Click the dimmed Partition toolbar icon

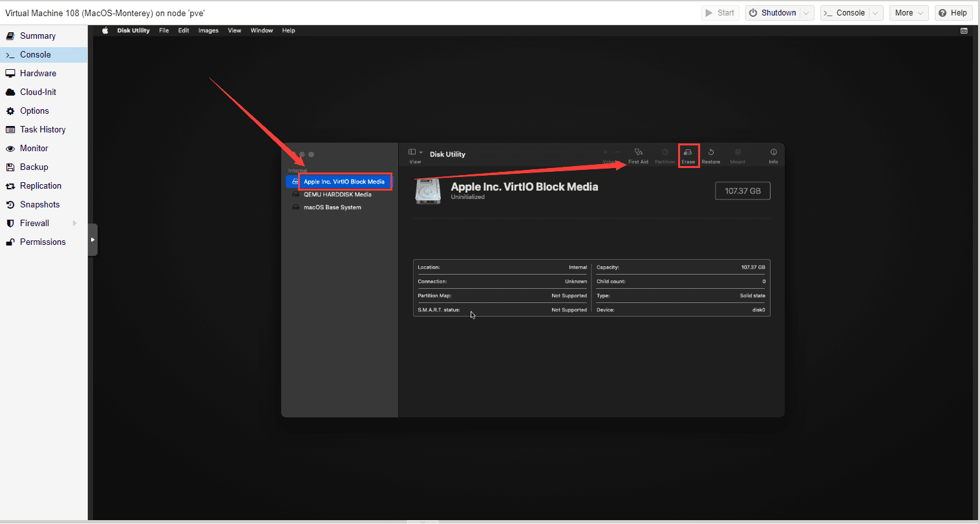coord(665,152)
